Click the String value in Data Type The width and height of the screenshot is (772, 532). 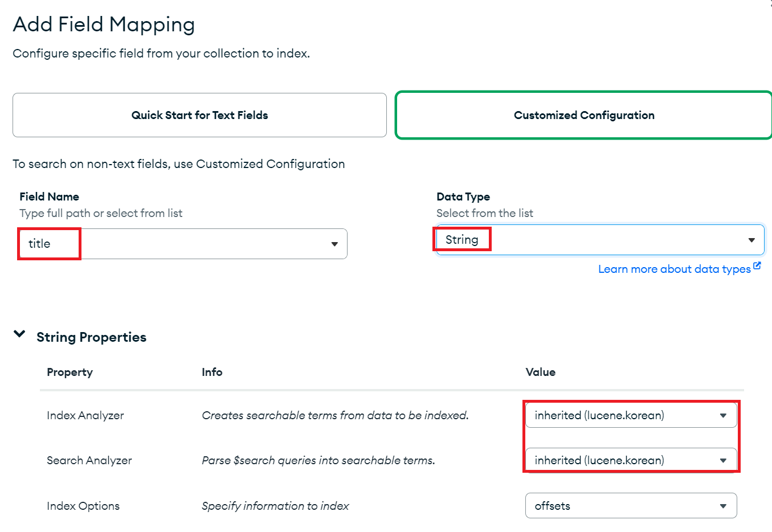461,240
